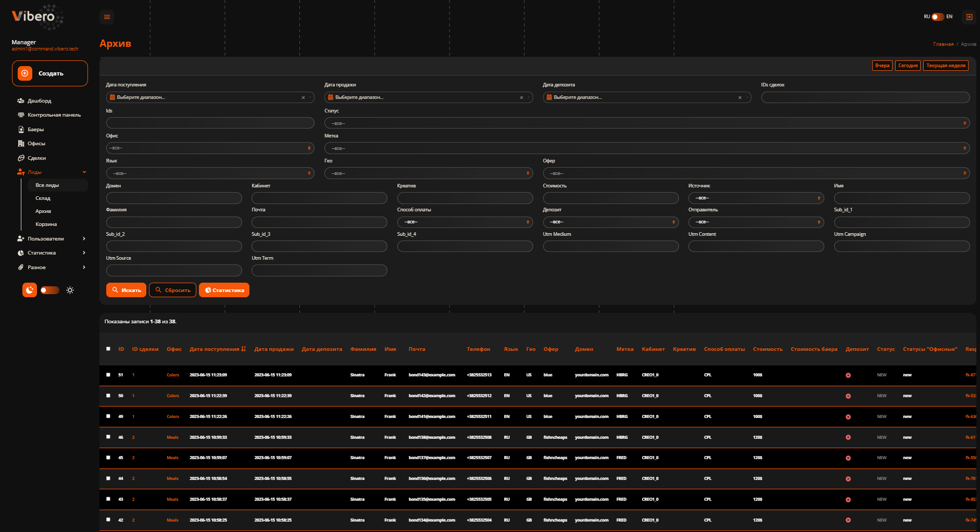Screen dimensions: 980x532
Task: Open the Статус dropdown
Action: pos(647,123)
